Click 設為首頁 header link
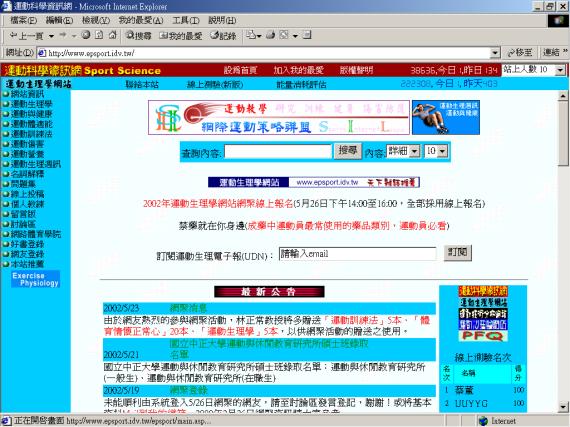 pyautogui.click(x=240, y=70)
